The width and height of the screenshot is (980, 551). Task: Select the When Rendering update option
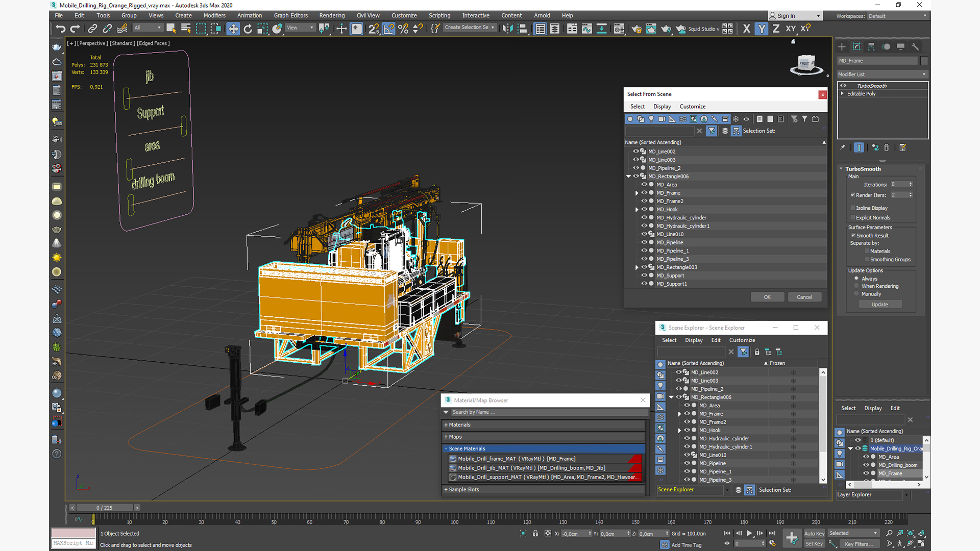pos(856,286)
